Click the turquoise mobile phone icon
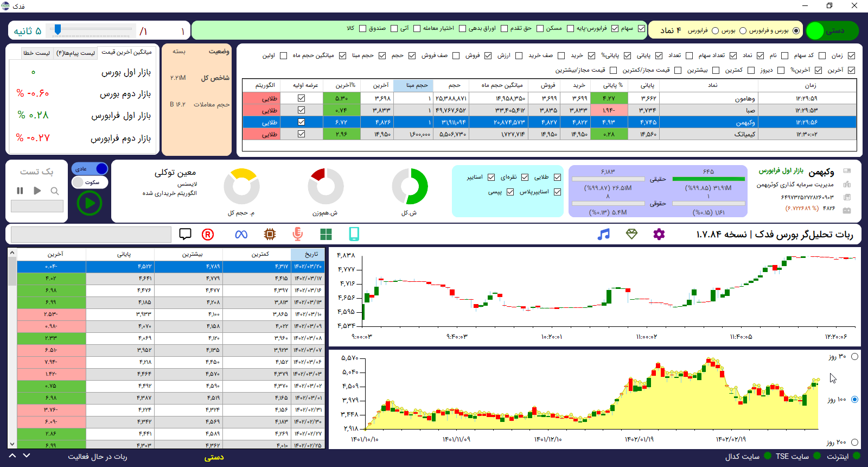Screen dimensions: 868x467 [354, 234]
